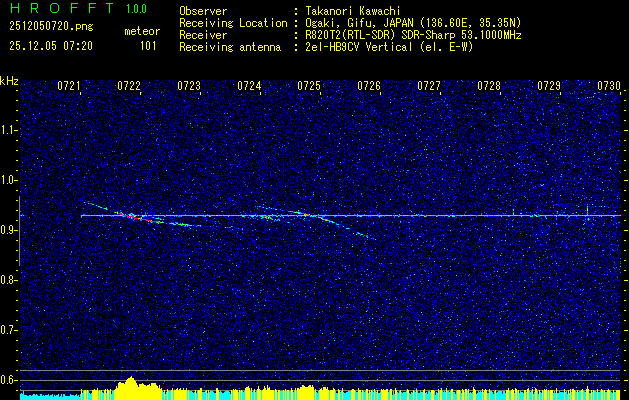Click the 0723 time marker
The height and width of the screenshot is (400, 629).
click(189, 86)
